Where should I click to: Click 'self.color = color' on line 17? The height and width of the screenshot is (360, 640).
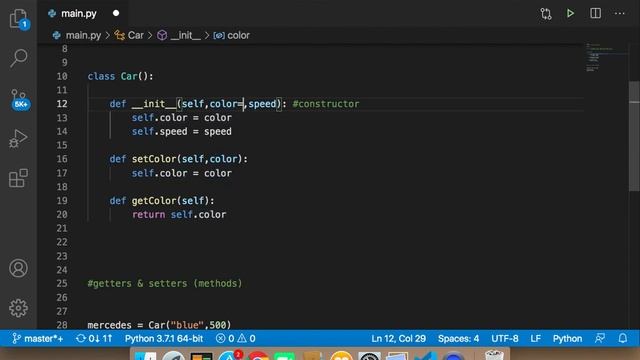182,173
